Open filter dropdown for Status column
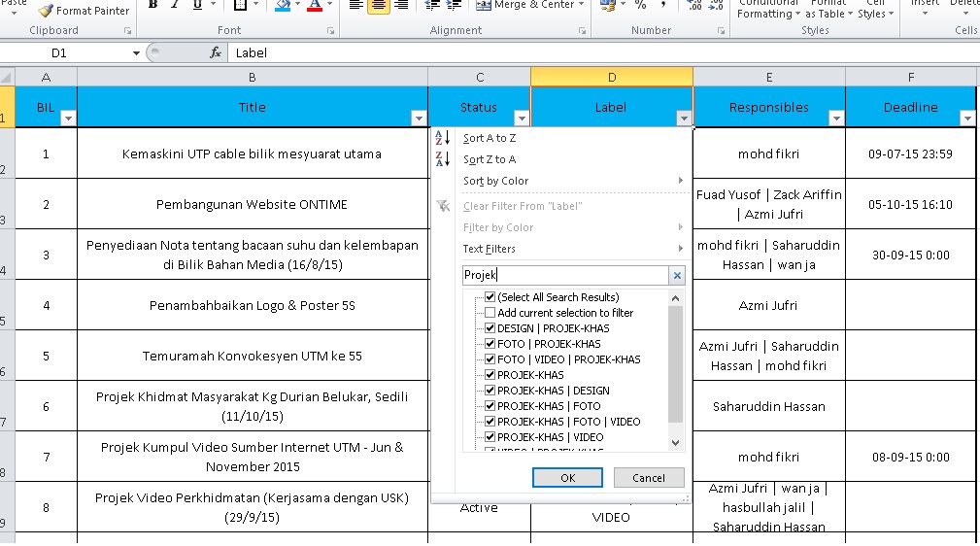 [x=522, y=119]
